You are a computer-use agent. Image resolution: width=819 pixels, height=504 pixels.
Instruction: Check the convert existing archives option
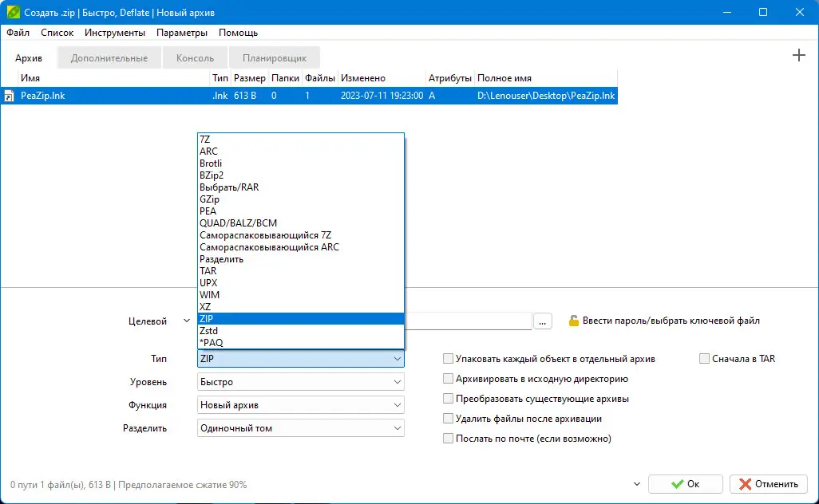[x=448, y=398]
